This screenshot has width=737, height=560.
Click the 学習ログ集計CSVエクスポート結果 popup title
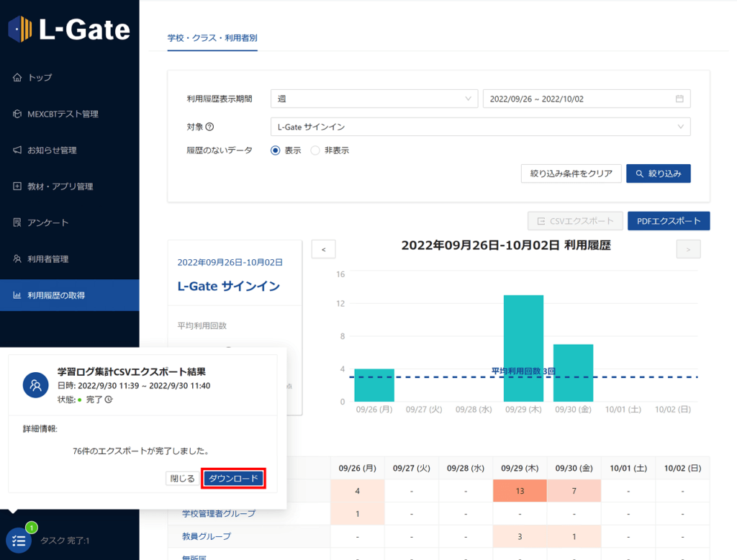132,372
